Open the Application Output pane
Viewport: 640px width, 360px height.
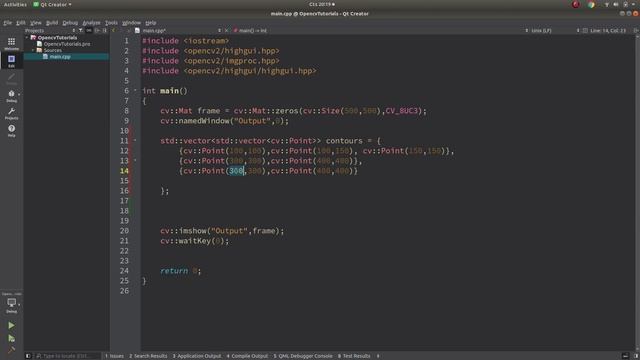[x=197, y=356]
